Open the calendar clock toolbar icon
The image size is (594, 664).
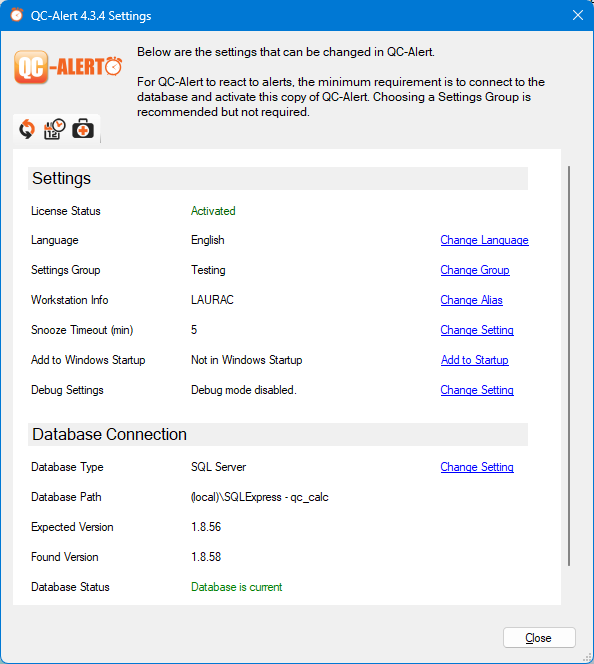pos(55,129)
